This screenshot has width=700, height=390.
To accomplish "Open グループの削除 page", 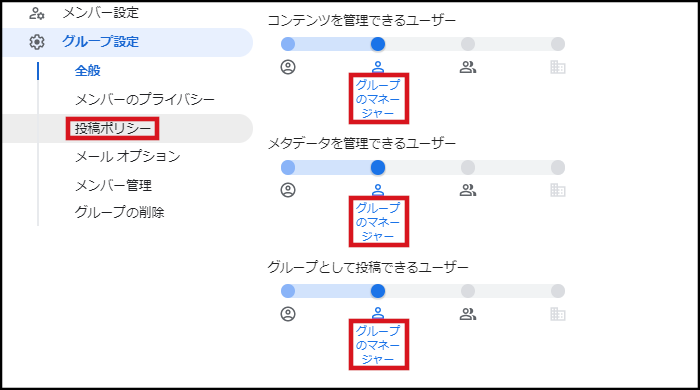I will [119, 212].
